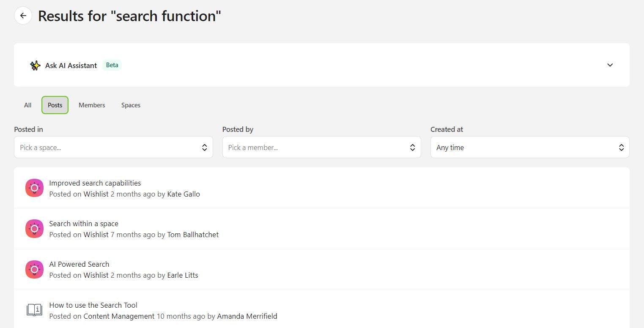Click the AI Powered Search lightbulb icon

pyautogui.click(x=34, y=269)
